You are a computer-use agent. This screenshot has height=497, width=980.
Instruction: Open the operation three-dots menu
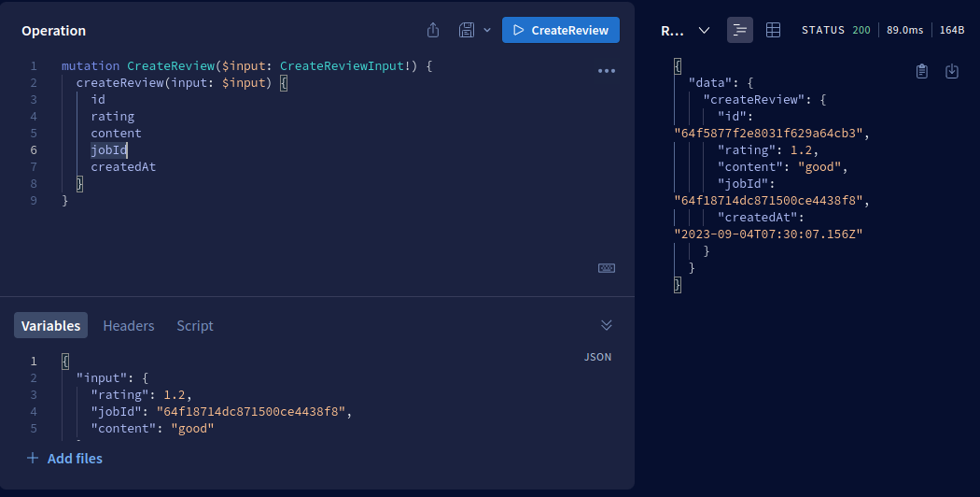tap(607, 71)
